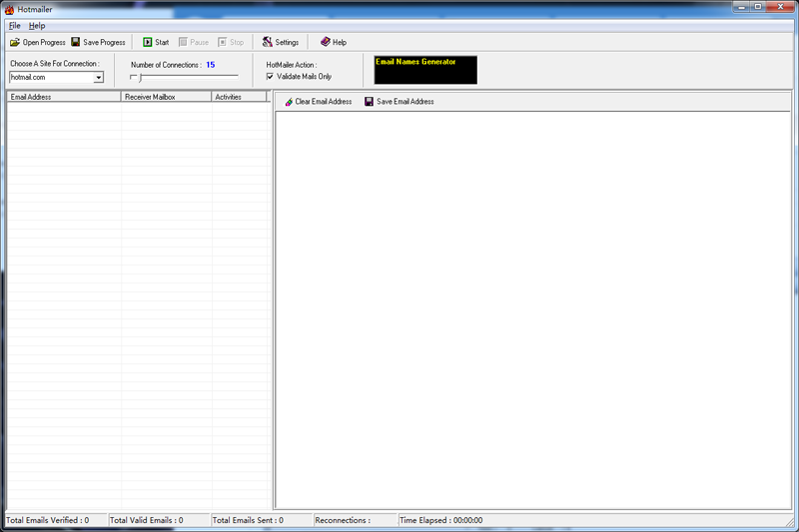Open the Help menu in menu bar
The height and width of the screenshot is (532, 799).
pos(37,26)
